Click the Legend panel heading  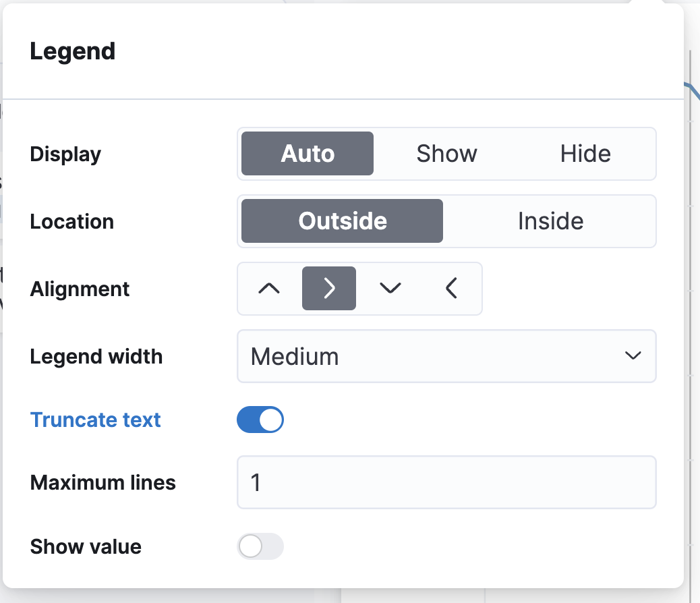[73, 52]
